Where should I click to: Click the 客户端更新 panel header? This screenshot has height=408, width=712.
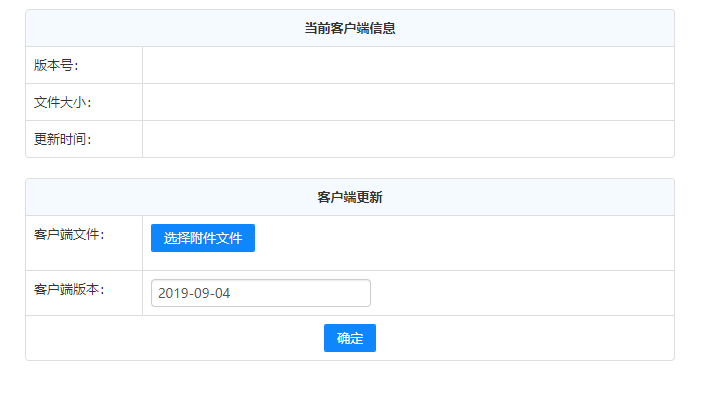pyautogui.click(x=349, y=197)
